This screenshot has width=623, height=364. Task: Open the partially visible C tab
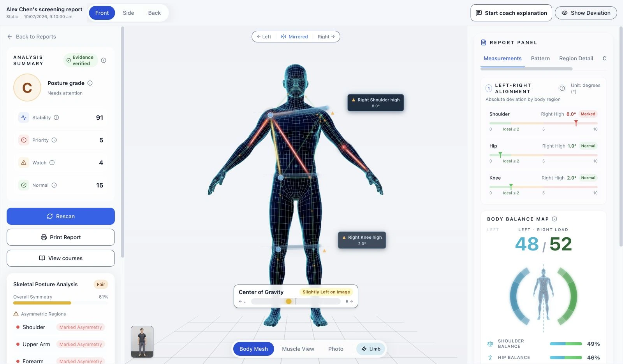(x=604, y=58)
